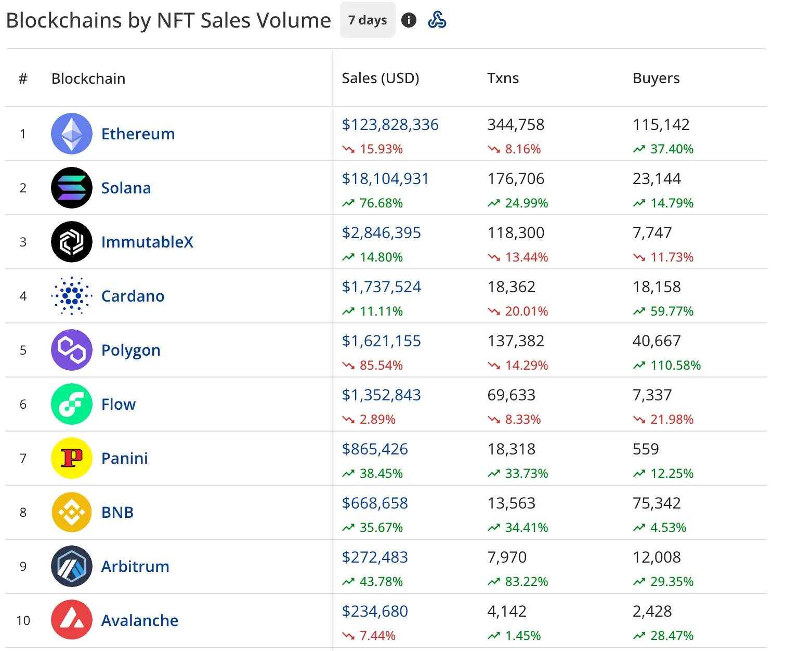This screenshot has height=651, width=812.
Task: Click the Ethereum logo icon
Action: [72, 134]
